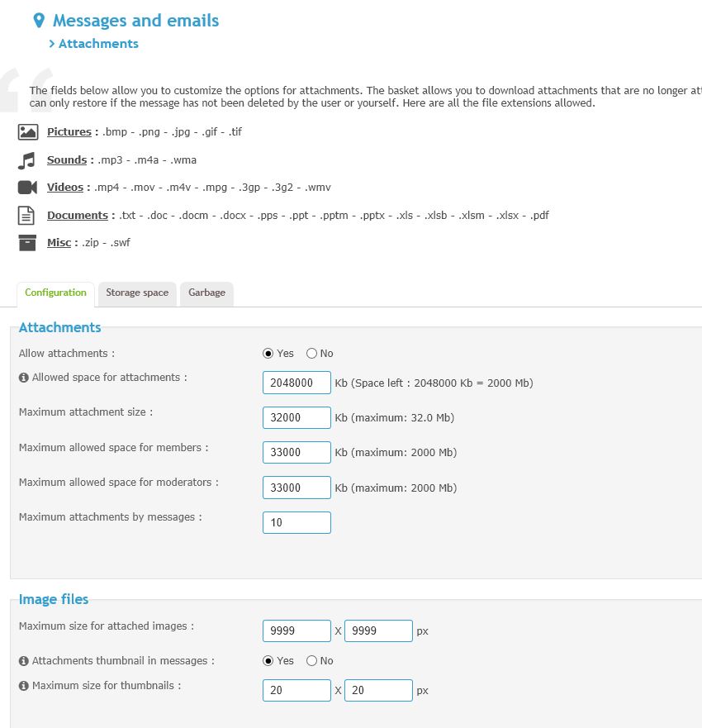
Task: Click 'Maximum allowed space for members :' label
Action: pos(114,447)
